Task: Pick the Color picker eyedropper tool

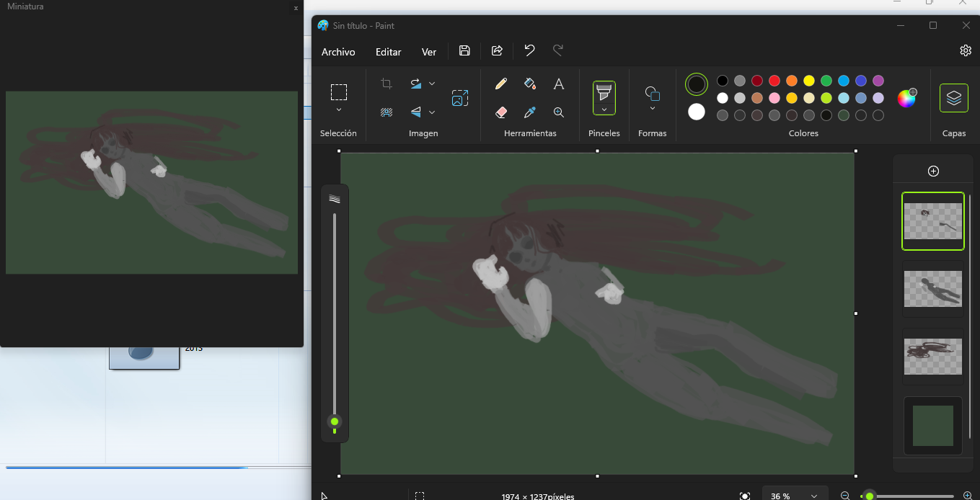Action: (530, 112)
